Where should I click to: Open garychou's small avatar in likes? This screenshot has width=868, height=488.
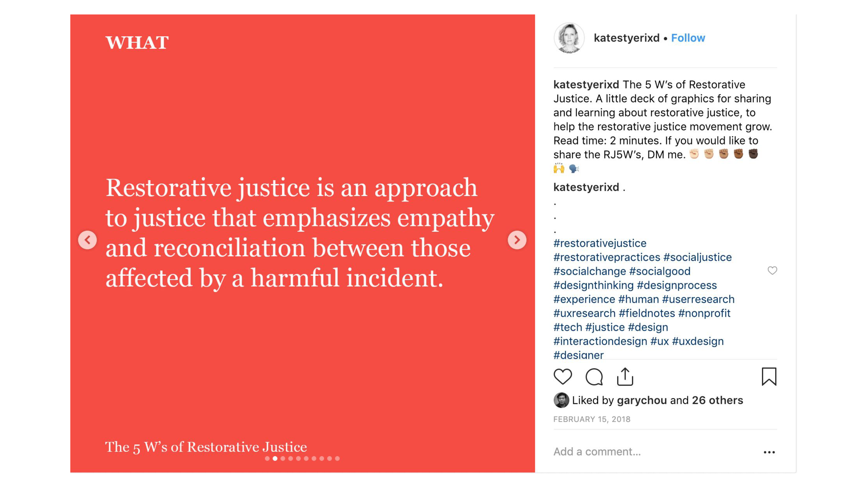(561, 400)
